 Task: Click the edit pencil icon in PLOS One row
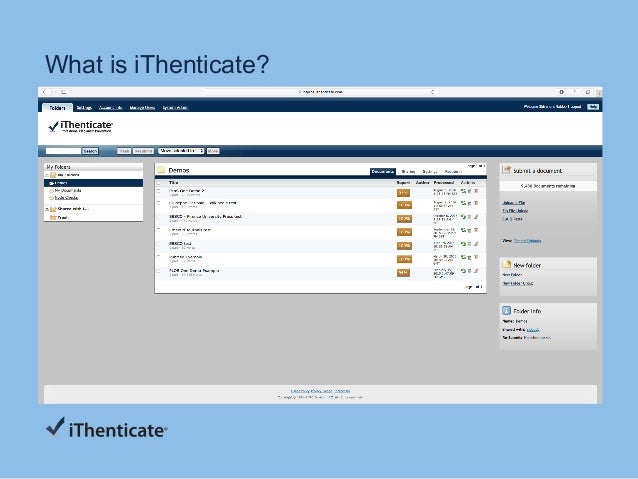click(x=476, y=271)
